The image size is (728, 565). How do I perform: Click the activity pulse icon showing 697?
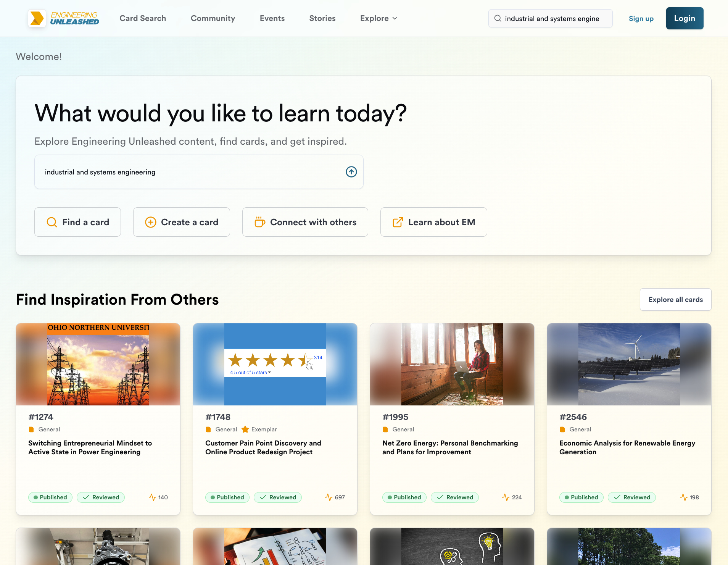pos(329,497)
